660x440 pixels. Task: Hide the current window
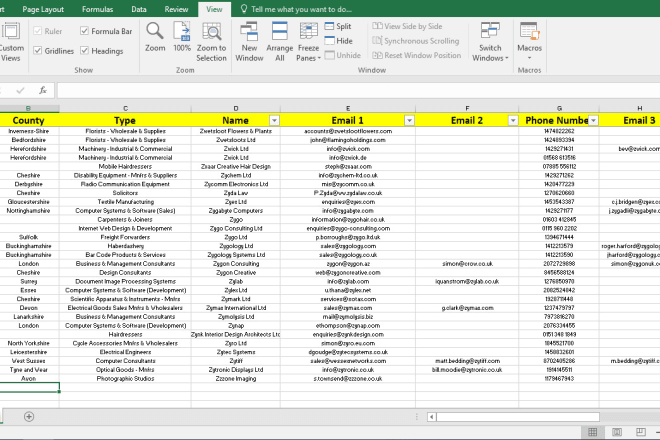[x=338, y=41]
